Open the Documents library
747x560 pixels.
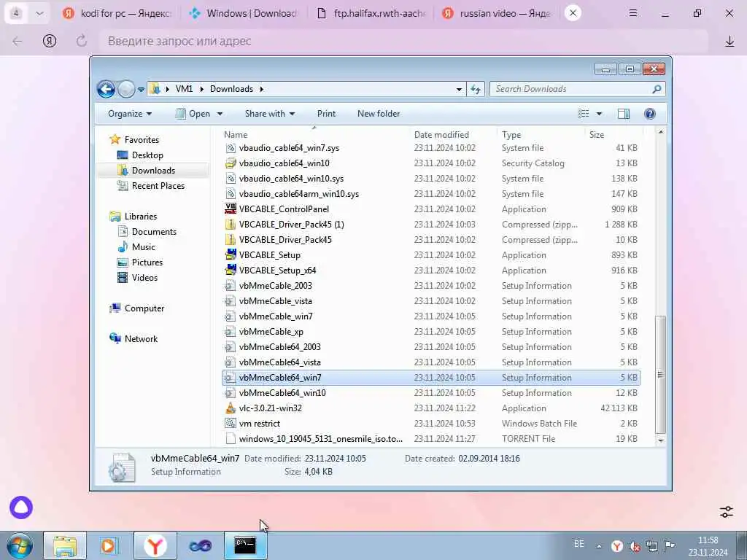[x=154, y=231]
